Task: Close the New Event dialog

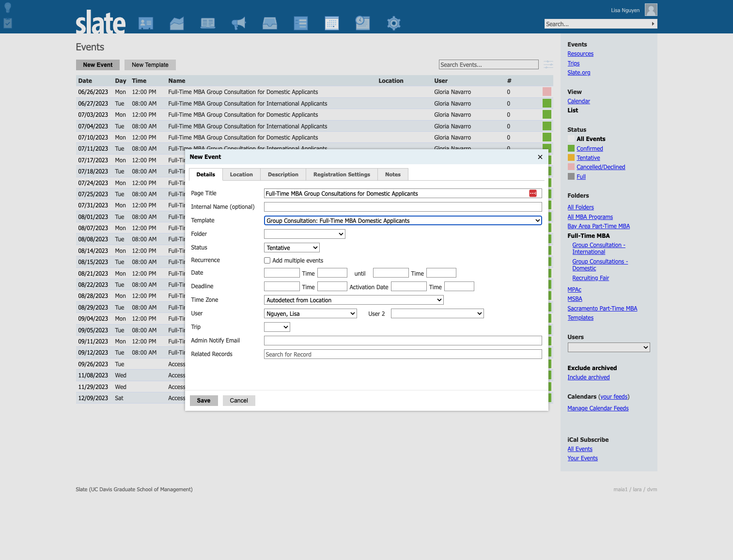Action: (x=540, y=157)
